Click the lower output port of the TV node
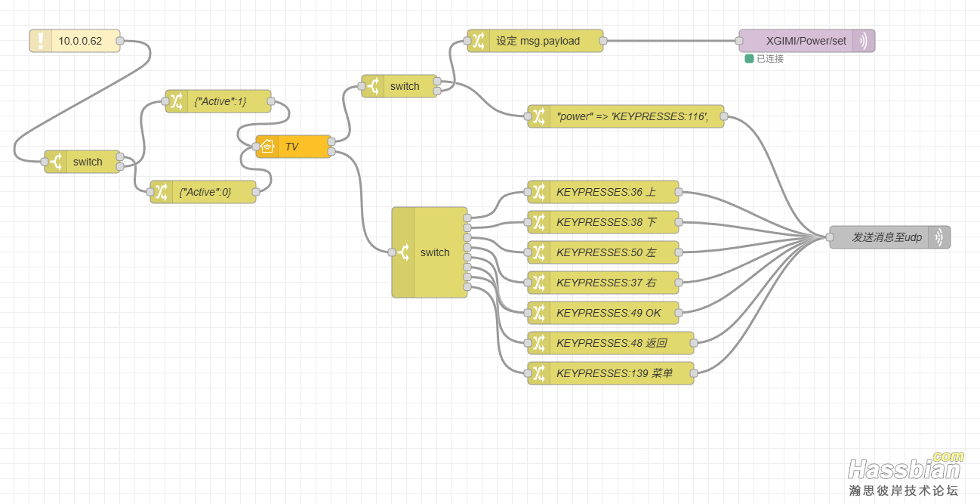980x504 pixels. pos(331,152)
